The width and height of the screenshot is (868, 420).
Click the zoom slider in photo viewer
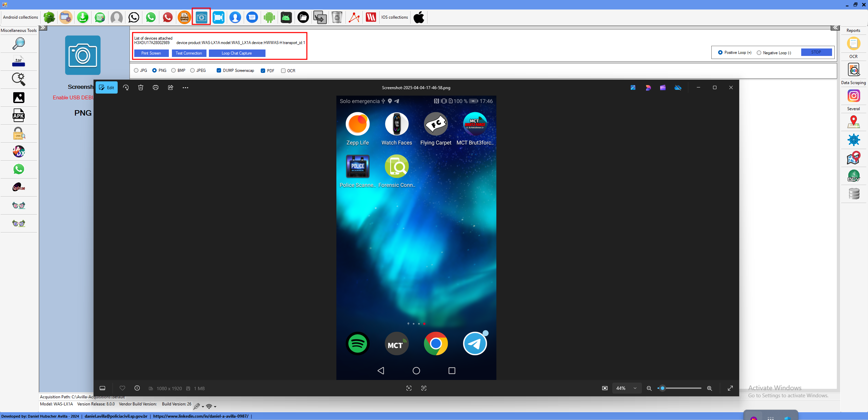tap(679, 388)
